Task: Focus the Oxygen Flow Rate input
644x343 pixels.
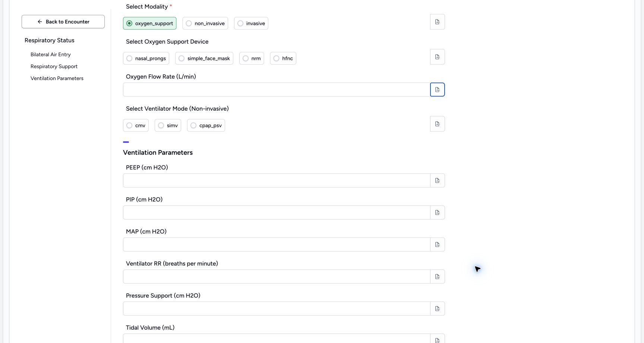Action: coord(277,90)
